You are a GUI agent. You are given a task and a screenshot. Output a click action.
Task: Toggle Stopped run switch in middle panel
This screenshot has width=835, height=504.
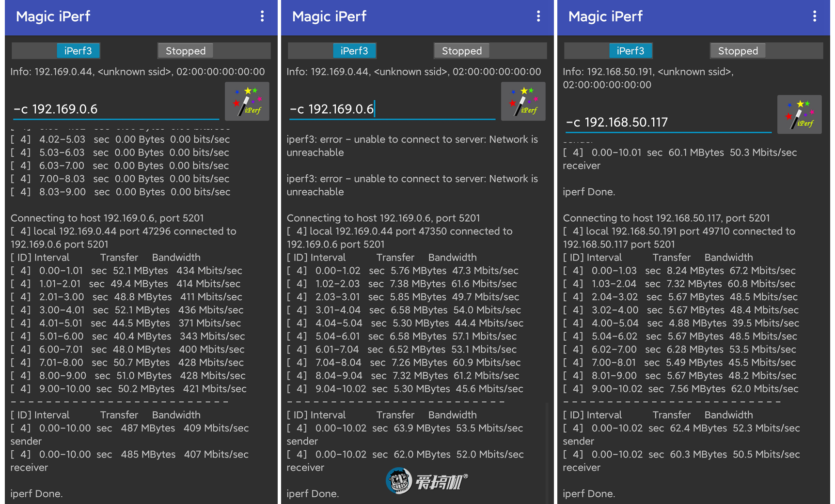tap(490, 51)
